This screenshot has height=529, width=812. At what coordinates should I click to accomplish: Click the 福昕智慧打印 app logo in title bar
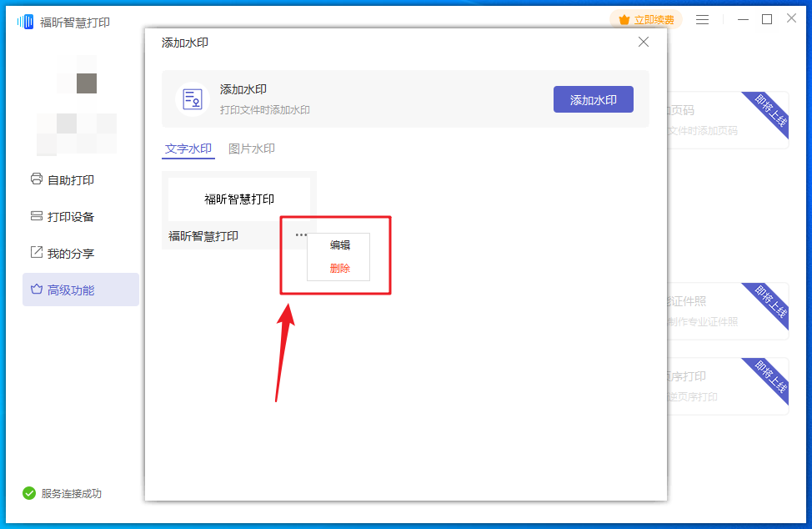pos(25,22)
